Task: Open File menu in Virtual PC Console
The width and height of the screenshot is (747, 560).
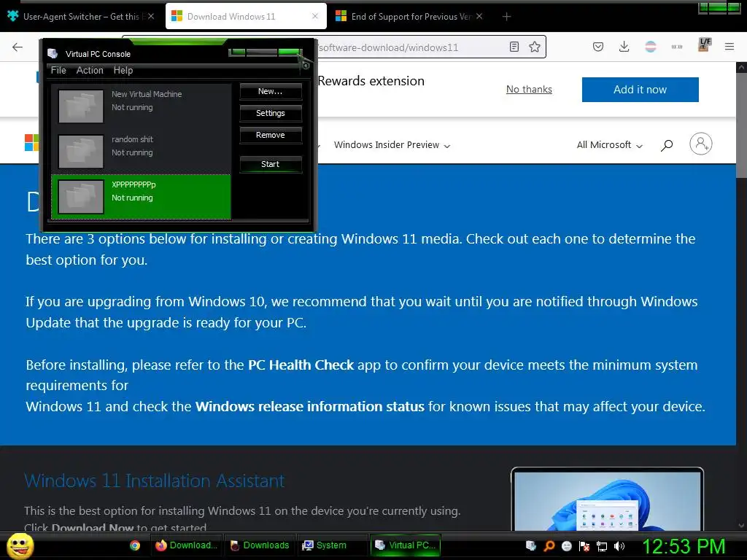Action: (x=58, y=70)
